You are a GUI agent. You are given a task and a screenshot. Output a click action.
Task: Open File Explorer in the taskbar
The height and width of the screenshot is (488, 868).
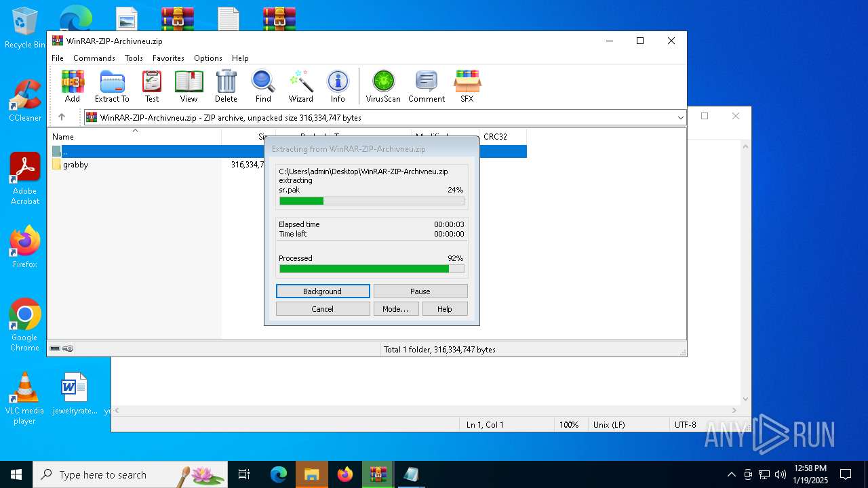tap(312, 474)
